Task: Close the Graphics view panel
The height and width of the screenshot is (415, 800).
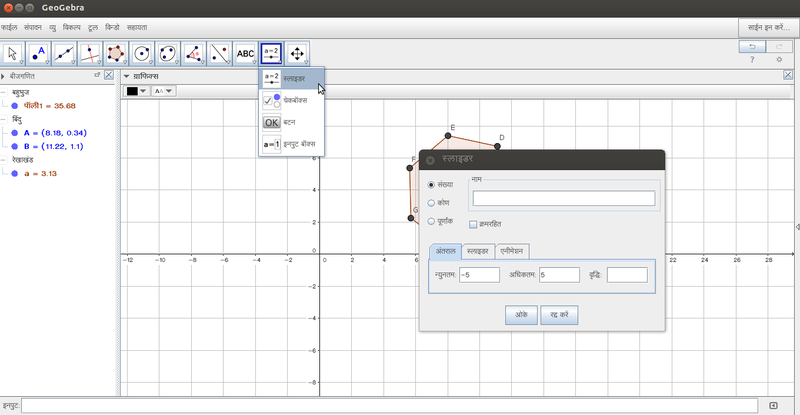Action: coord(788,75)
